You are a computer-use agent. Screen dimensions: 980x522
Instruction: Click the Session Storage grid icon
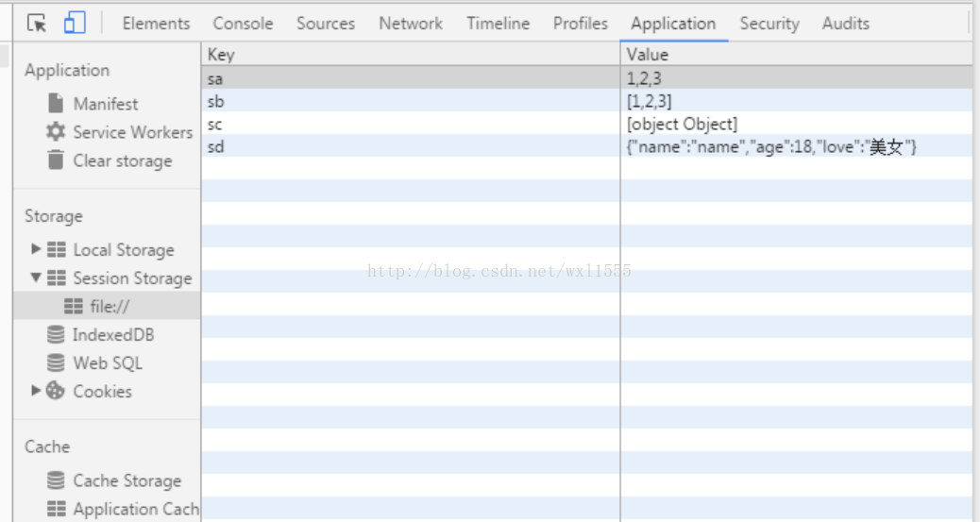(57, 278)
